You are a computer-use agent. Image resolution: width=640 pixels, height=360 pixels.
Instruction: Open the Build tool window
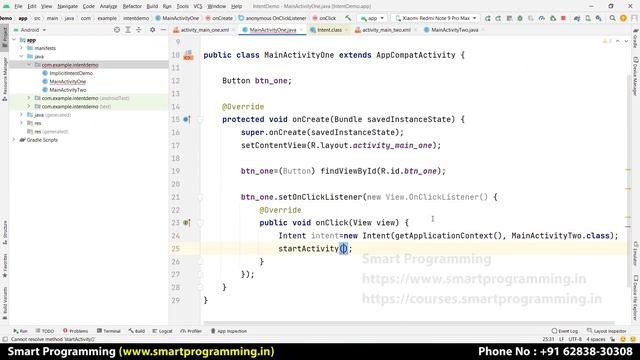pos(137,331)
